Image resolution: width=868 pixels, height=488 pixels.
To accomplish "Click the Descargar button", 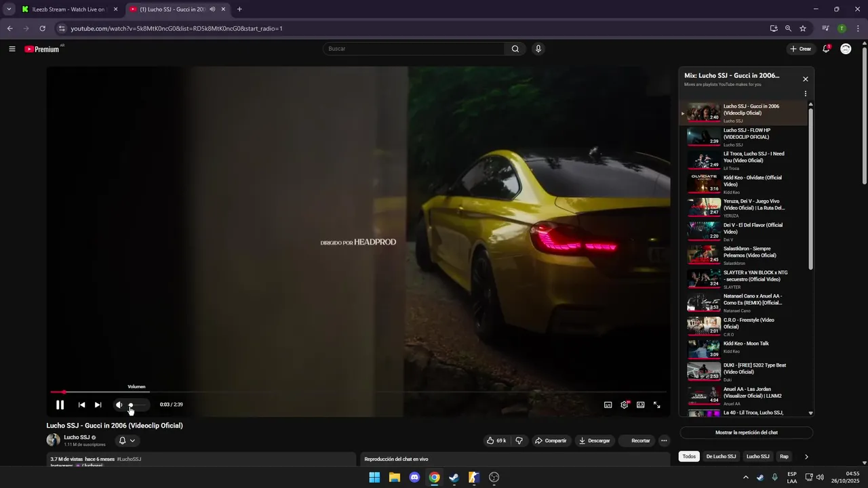I will [594, 441].
